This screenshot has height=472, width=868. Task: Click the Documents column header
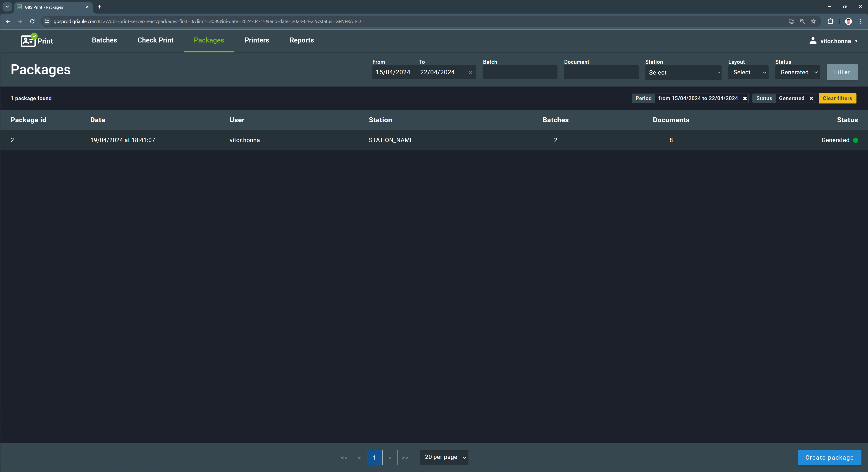point(671,120)
